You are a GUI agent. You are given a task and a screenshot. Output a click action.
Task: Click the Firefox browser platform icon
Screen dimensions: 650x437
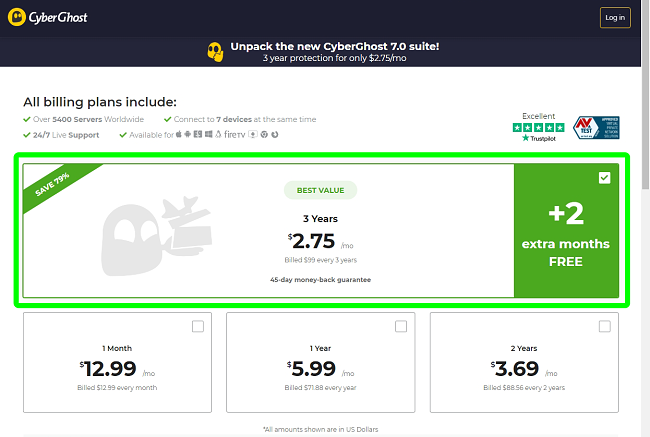[x=274, y=134]
